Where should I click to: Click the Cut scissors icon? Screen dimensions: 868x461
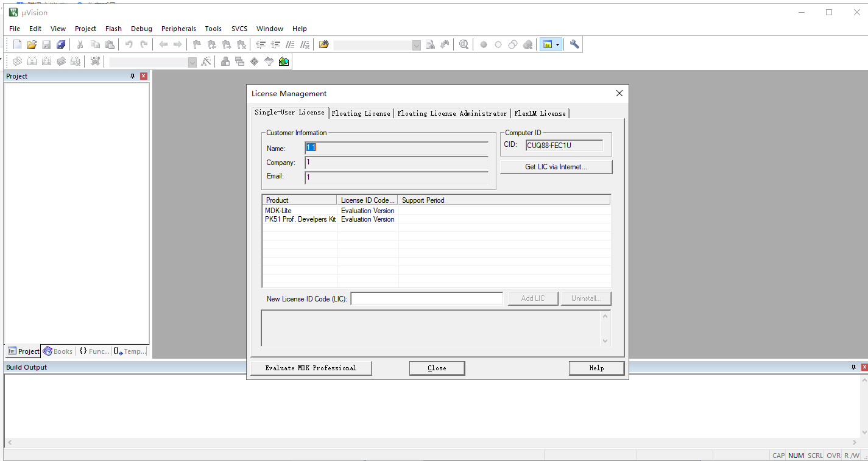[x=80, y=44]
